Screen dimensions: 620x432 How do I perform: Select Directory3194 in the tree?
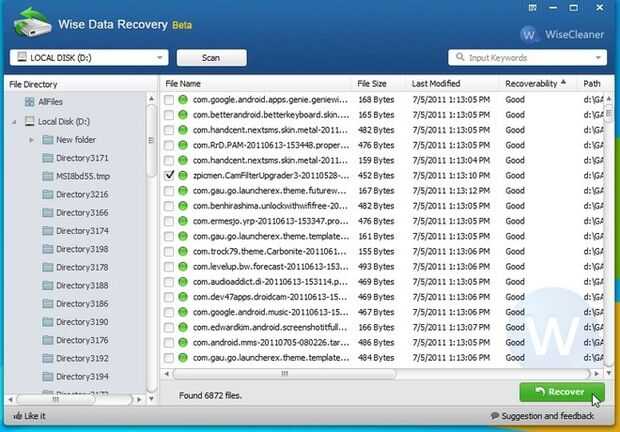coord(82,377)
